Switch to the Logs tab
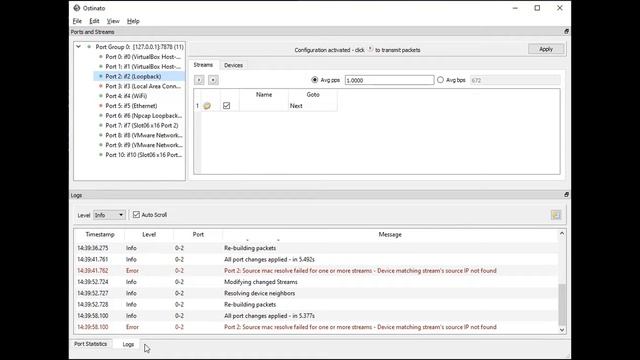The width and height of the screenshot is (640, 360). pos(128,344)
